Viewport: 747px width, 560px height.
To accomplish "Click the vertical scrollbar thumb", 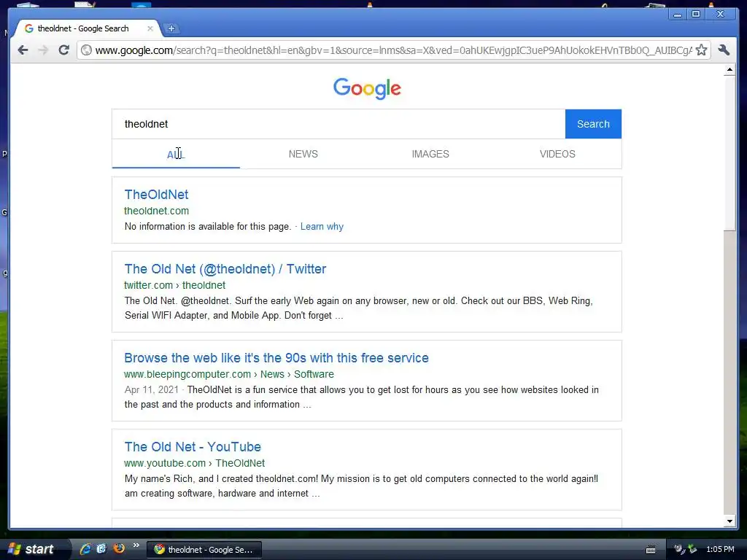I will pyautogui.click(x=729, y=152).
